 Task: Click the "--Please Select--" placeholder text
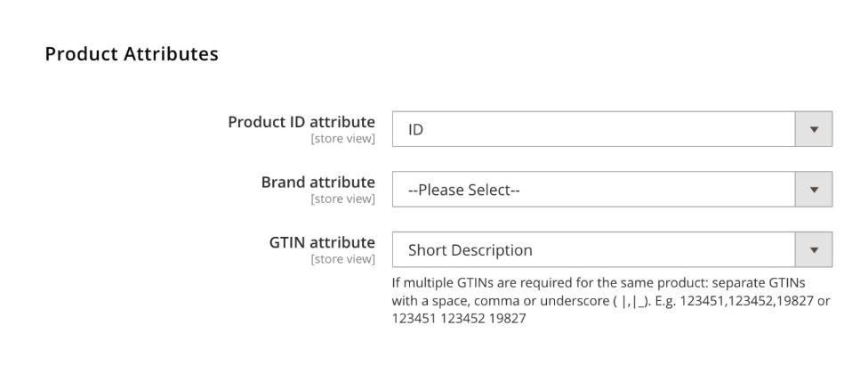pyautogui.click(x=463, y=191)
